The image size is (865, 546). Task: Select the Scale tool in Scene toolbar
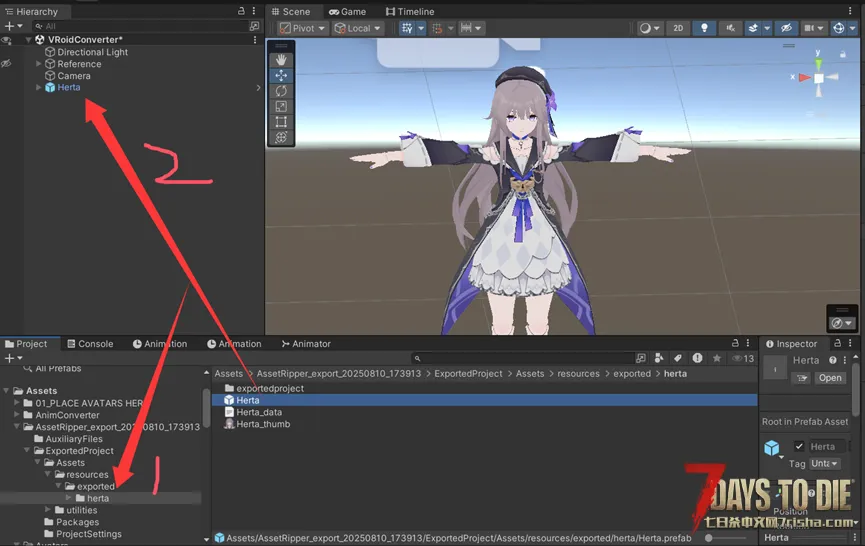281,106
